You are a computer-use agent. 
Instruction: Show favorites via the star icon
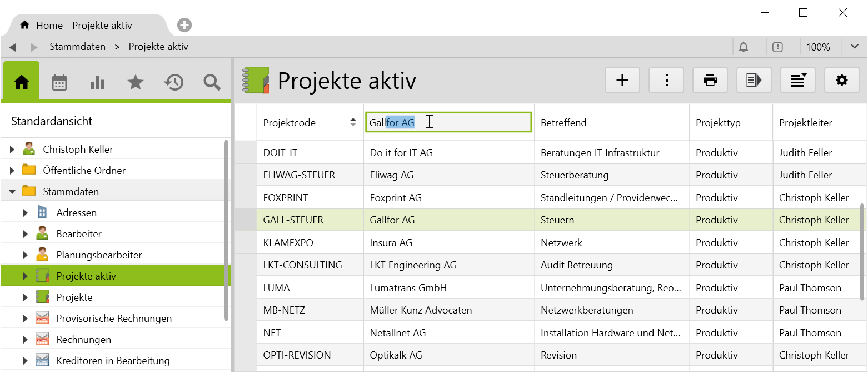point(136,82)
